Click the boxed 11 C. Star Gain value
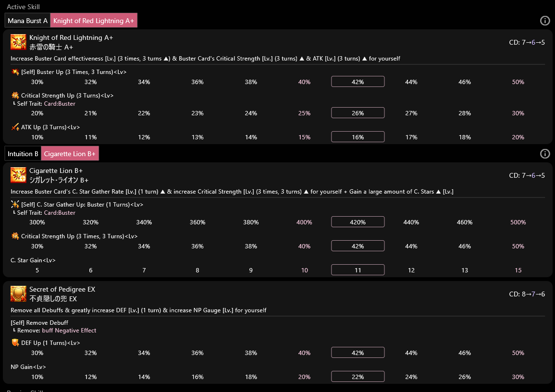This screenshot has height=392, width=555. point(358,270)
